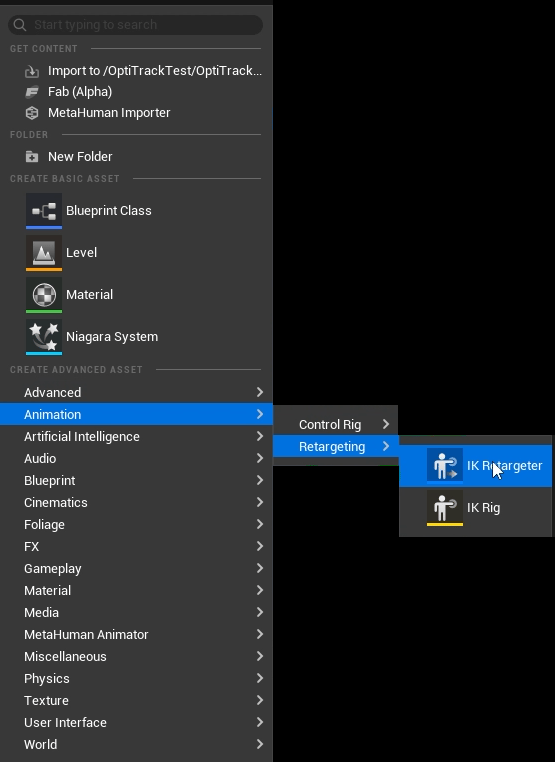Click the Niagara System stars icon

coord(44,337)
